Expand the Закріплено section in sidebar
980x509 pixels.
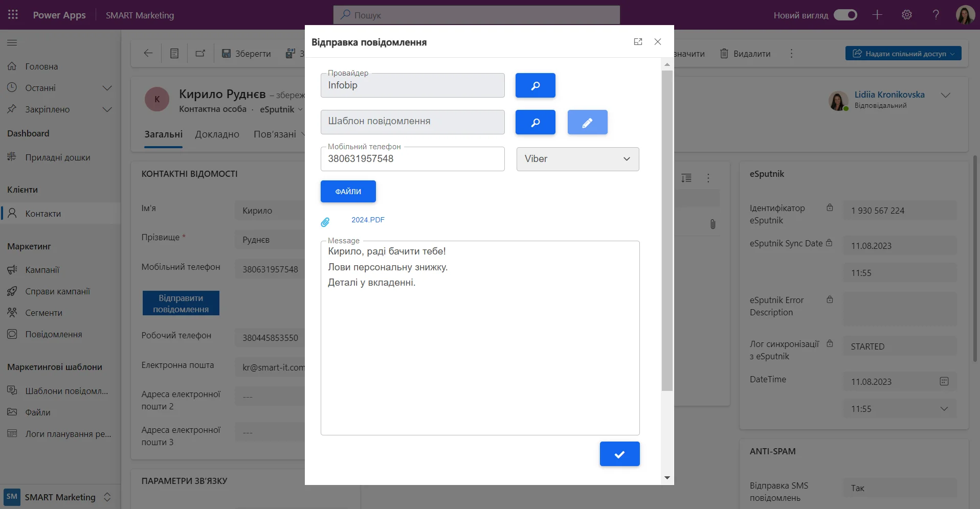pyautogui.click(x=107, y=109)
